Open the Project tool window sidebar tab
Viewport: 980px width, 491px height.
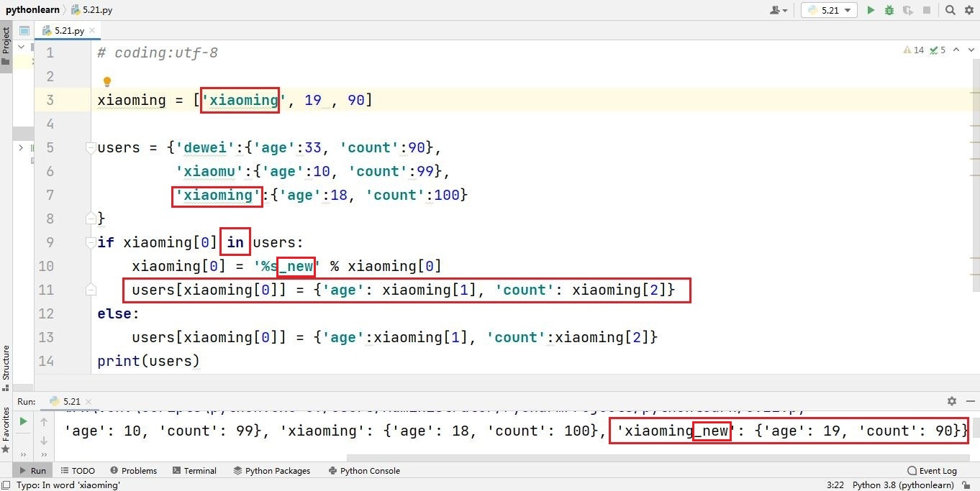(6, 46)
